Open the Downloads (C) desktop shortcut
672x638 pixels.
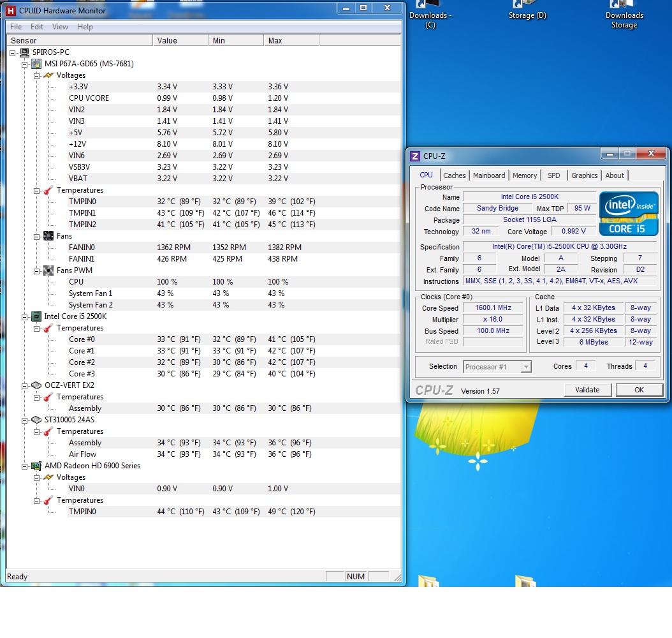tap(430, 15)
